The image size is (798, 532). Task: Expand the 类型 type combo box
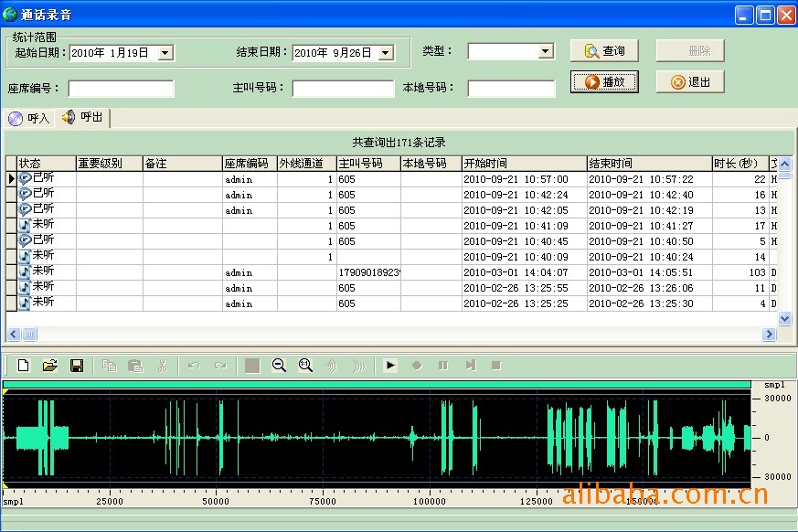(546, 51)
